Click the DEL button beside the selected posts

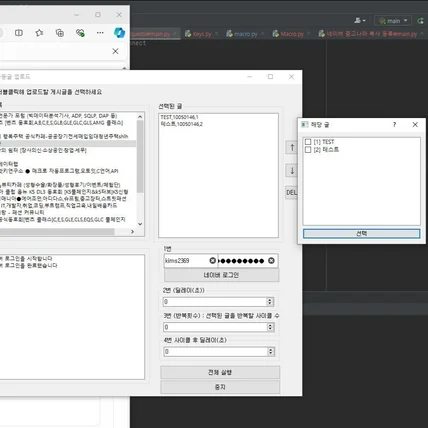tap(291, 192)
